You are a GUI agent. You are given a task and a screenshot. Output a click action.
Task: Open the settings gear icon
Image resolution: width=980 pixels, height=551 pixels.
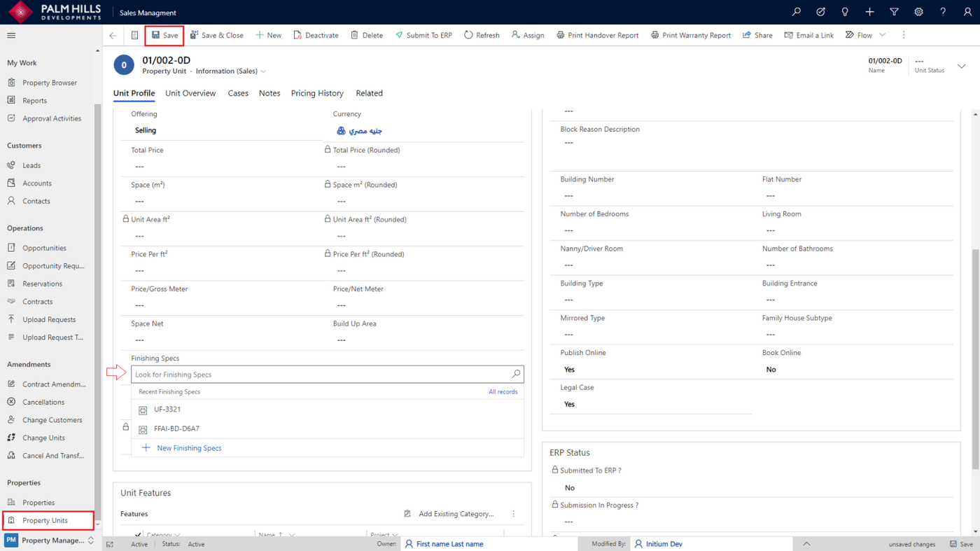coord(918,12)
